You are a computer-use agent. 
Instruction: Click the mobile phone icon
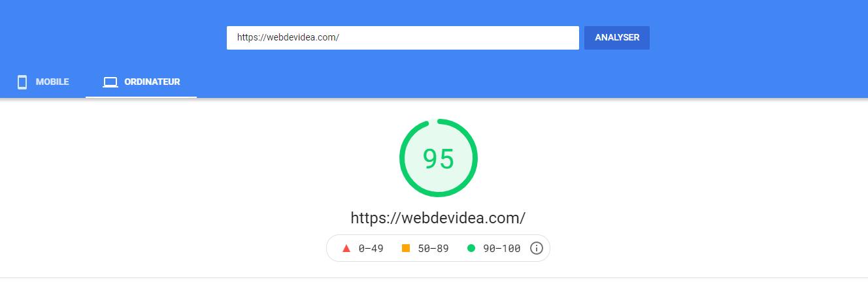[22, 82]
